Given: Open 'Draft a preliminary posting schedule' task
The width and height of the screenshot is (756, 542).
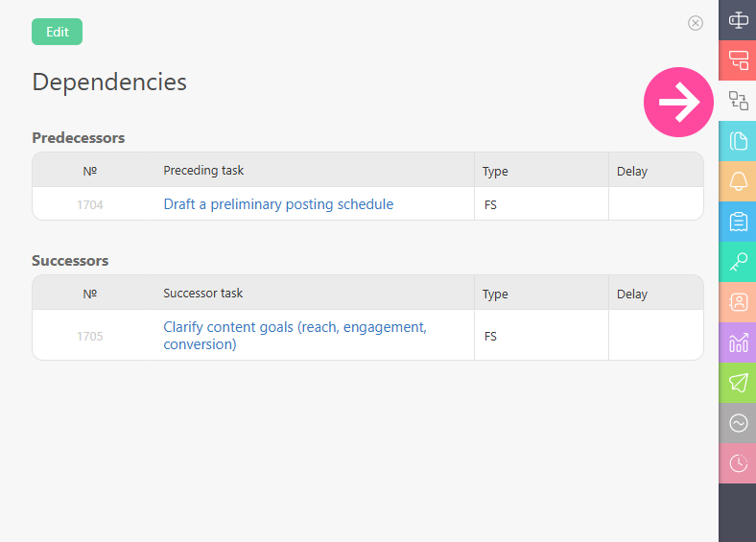Looking at the screenshot, I should click(x=278, y=204).
